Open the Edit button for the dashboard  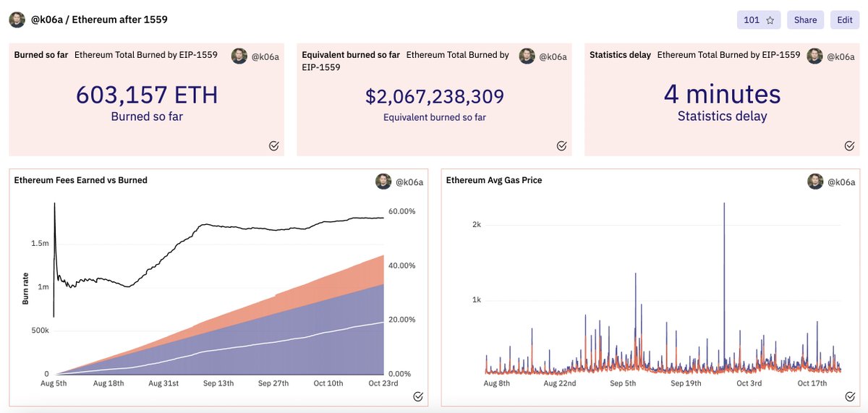coord(845,20)
